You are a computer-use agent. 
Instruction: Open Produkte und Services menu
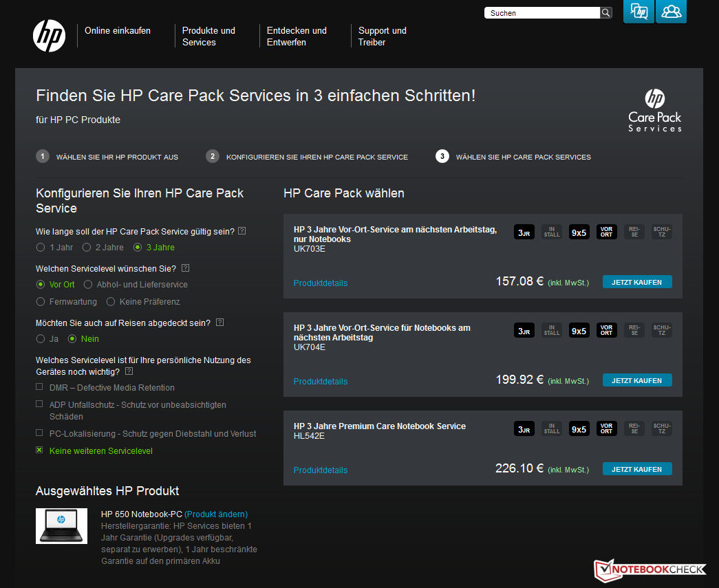208,36
